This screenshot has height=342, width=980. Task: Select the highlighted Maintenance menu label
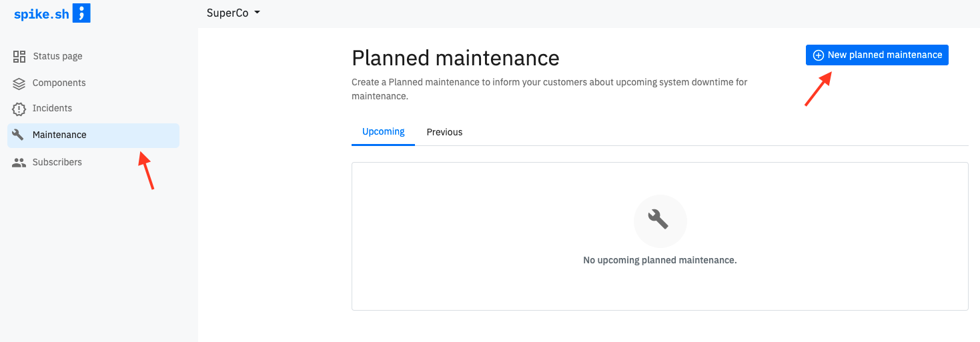coord(59,135)
